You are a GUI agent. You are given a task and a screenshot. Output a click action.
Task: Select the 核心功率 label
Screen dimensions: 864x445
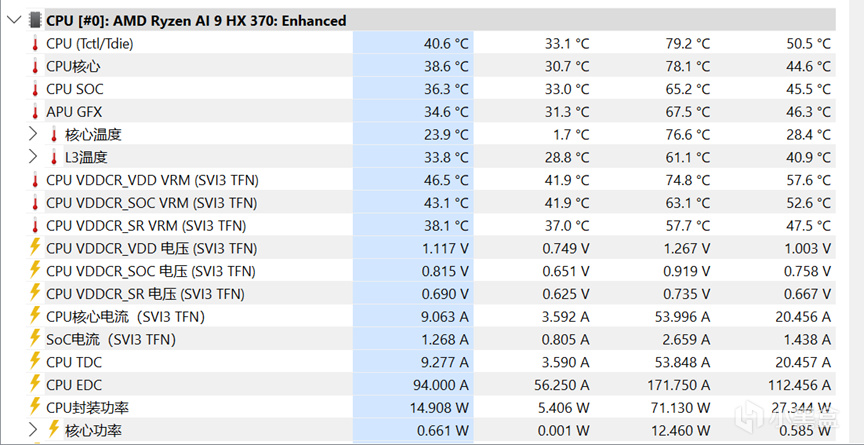point(93,431)
